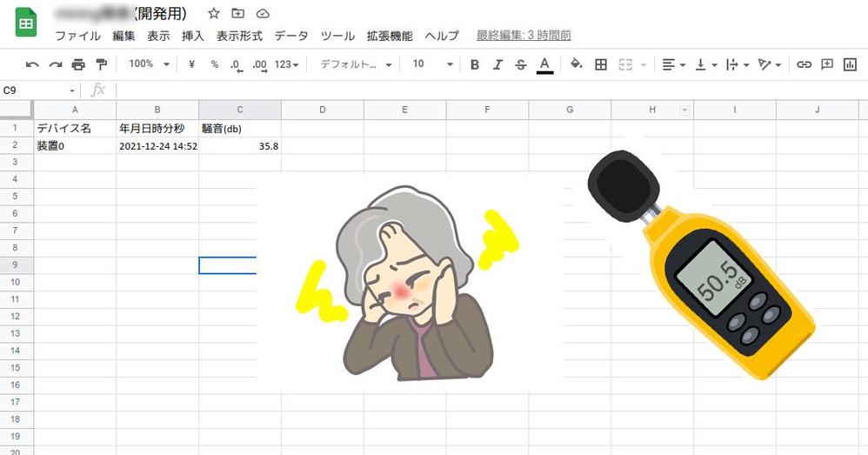868x455 pixels.
Task: Open column H filter dropdown
Action: click(684, 110)
